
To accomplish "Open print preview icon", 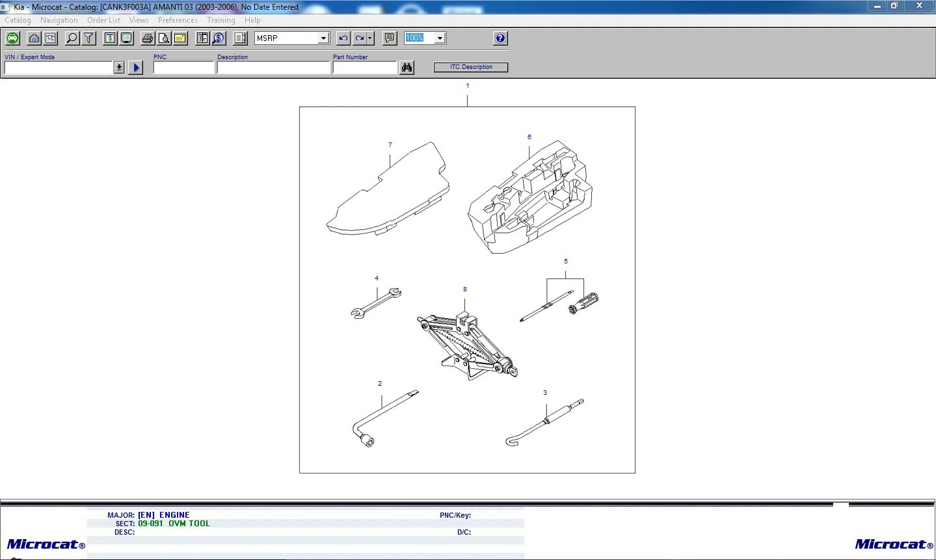I will (x=165, y=38).
